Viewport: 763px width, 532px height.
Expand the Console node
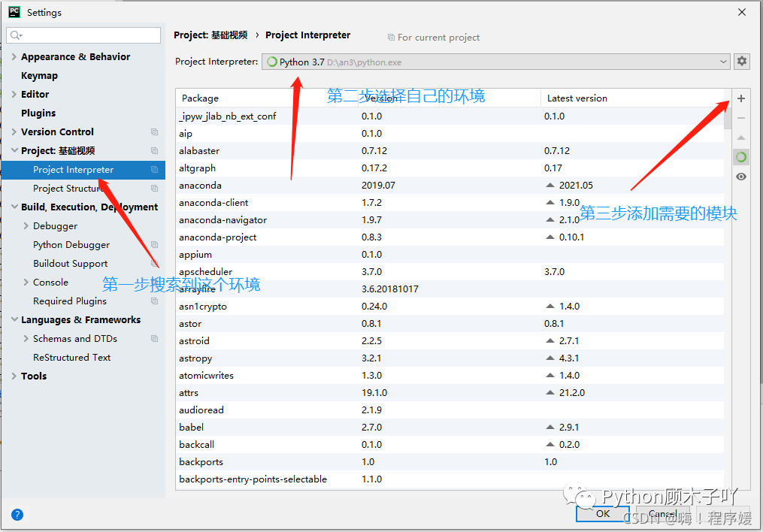tap(26, 282)
